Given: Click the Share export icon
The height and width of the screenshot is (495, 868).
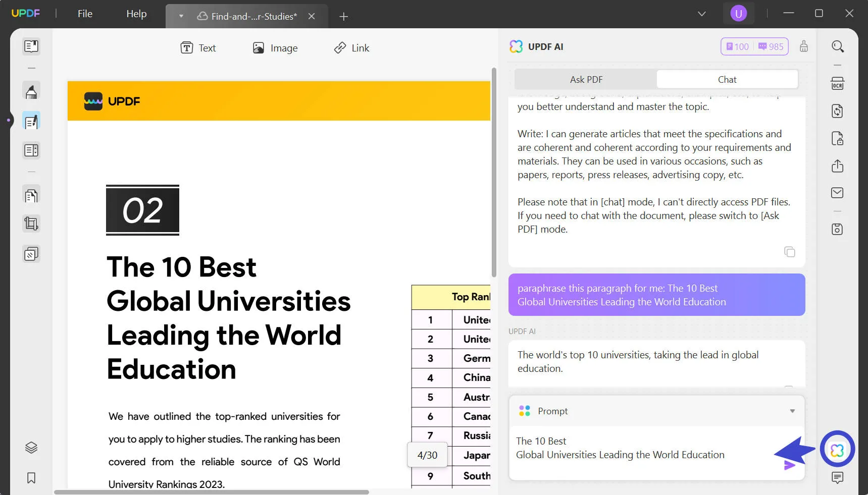Looking at the screenshot, I should pyautogui.click(x=837, y=166).
